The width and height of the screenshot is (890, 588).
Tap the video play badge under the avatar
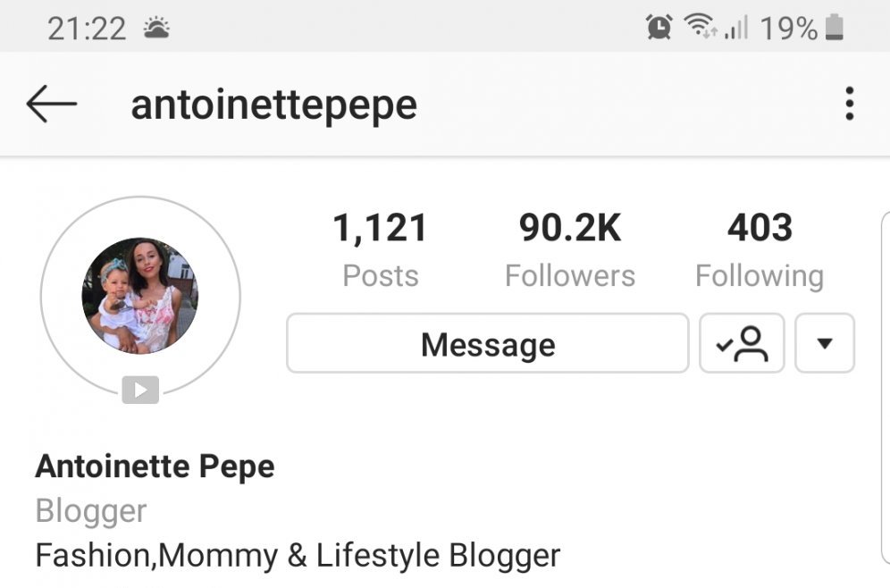[x=140, y=390]
